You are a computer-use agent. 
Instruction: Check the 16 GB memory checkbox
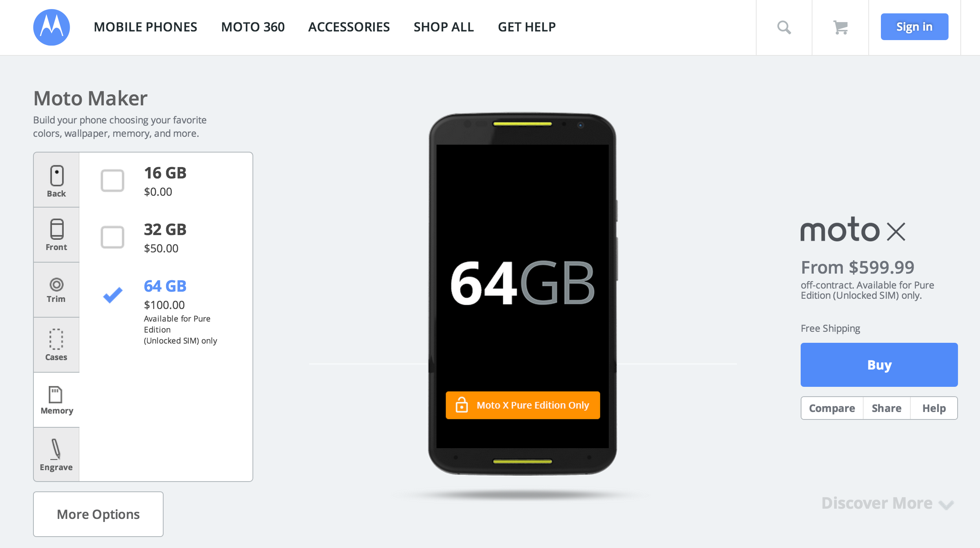click(x=112, y=180)
